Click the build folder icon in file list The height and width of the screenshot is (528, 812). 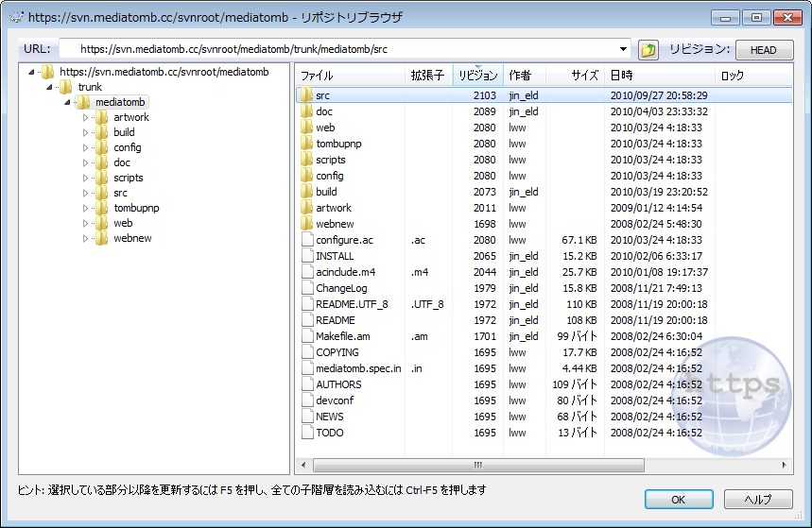pyautogui.click(x=306, y=192)
